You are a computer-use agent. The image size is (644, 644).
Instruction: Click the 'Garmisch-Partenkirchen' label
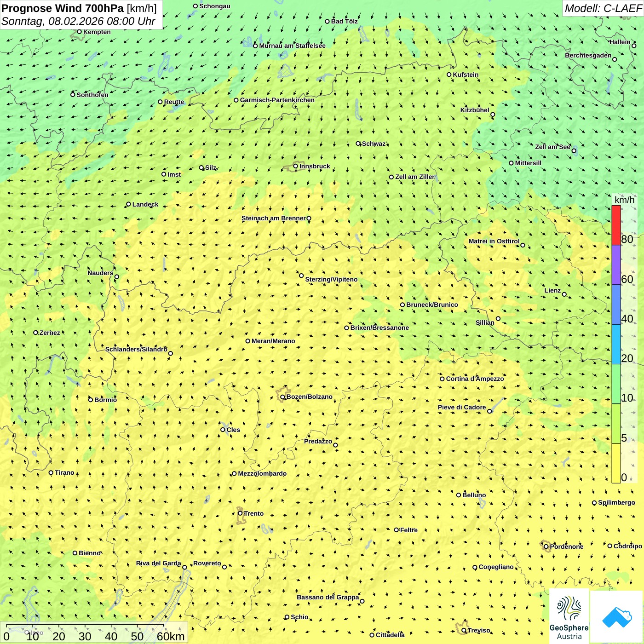tap(277, 100)
